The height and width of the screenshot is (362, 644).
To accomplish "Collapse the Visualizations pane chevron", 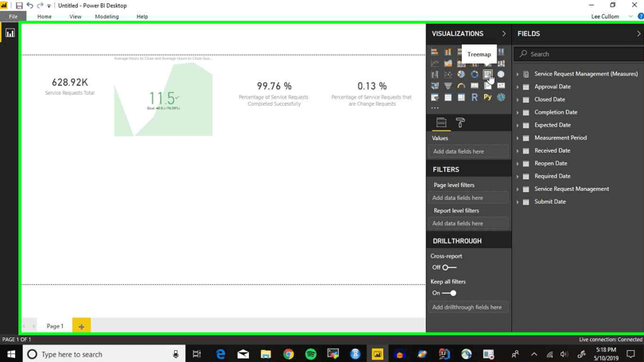I will coord(504,33).
